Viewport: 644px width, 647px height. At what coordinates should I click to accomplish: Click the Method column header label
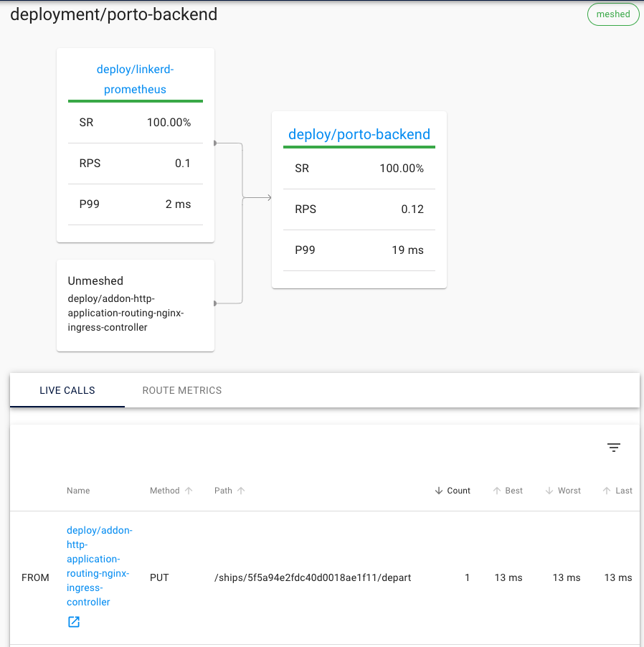pos(165,491)
